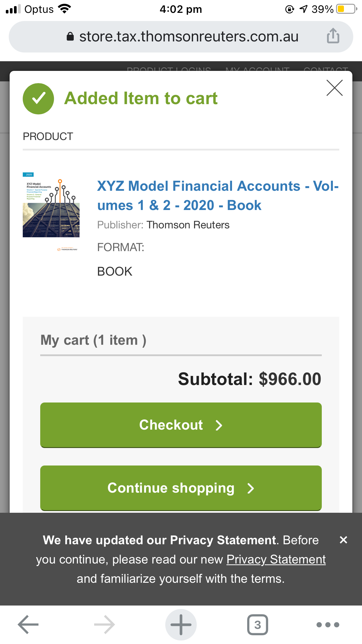Image resolution: width=362 pixels, height=644 pixels.
Task: Tap the green checkmark success icon
Action: (38, 99)
